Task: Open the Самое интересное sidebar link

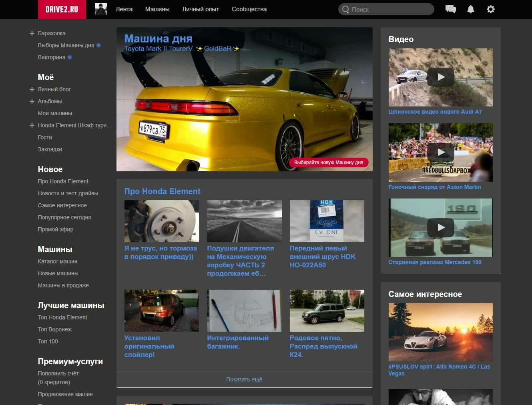Action: pos(62,205)
